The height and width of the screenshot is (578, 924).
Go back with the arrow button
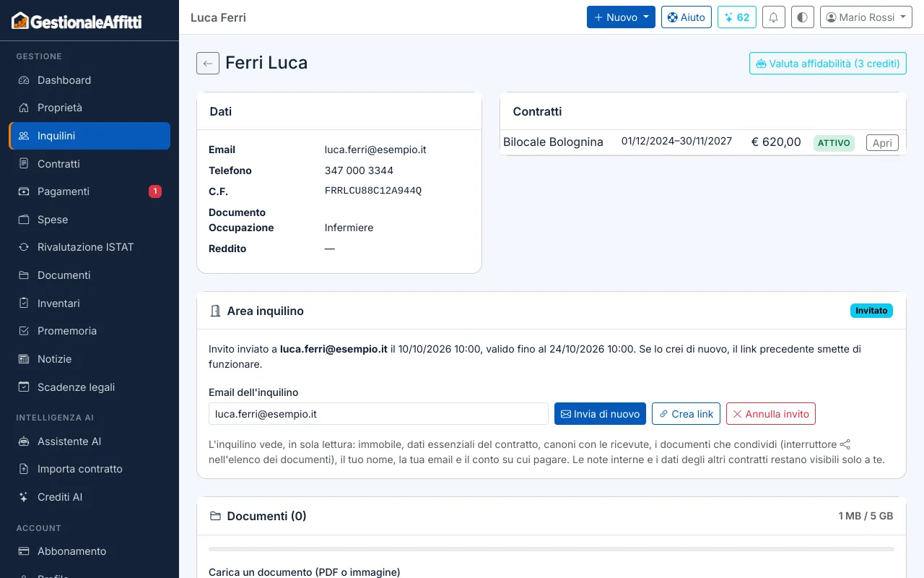(x=208, y=64)
